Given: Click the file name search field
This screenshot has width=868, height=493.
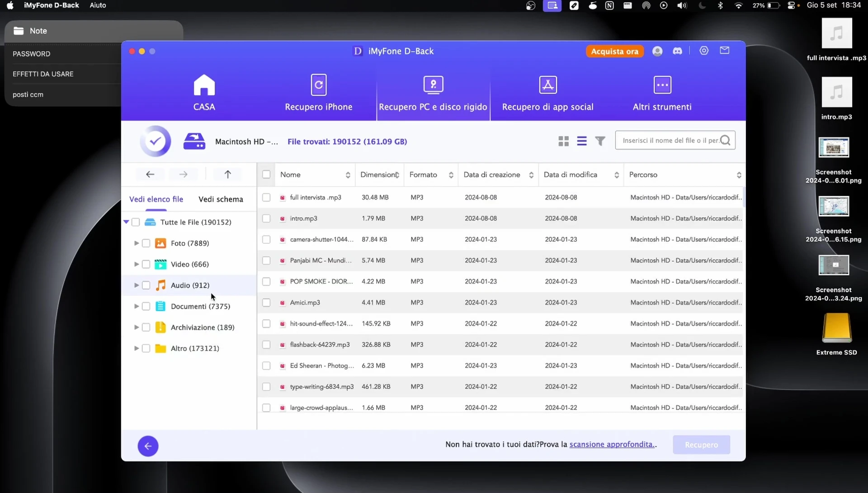Looking at the screenshot, I should click(x=669, y=141).
